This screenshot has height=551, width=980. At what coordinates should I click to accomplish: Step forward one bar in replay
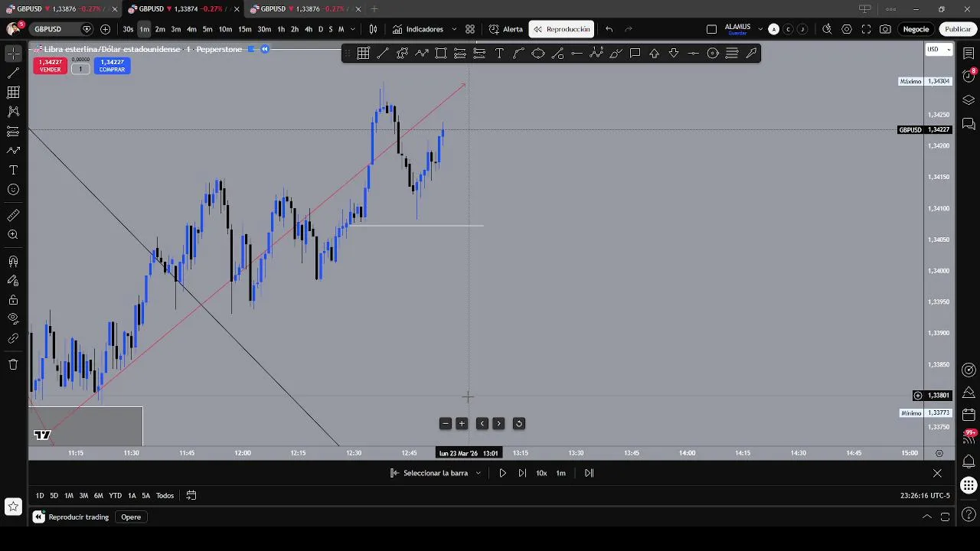pyautogui.click(x=522, y=473)
